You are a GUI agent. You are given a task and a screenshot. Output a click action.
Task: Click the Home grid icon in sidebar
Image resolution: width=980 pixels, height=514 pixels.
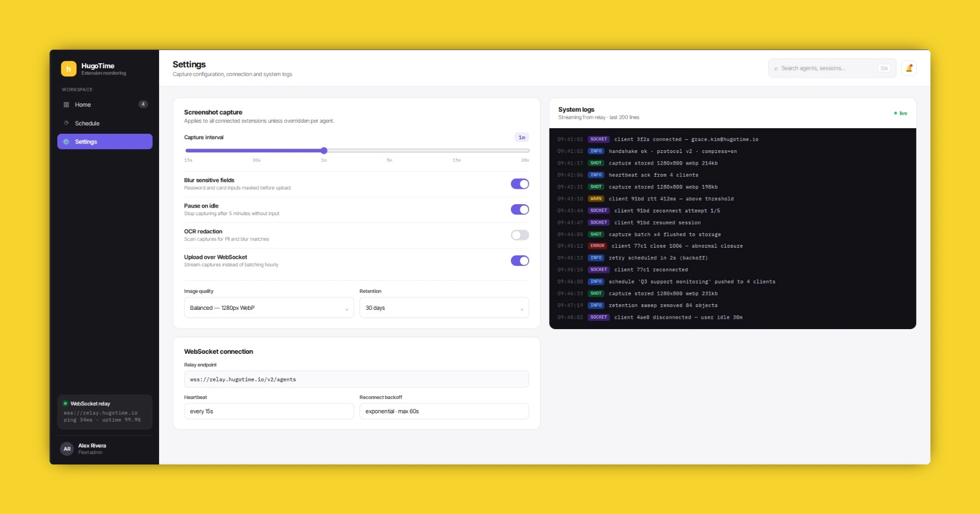tap(67, 105)
